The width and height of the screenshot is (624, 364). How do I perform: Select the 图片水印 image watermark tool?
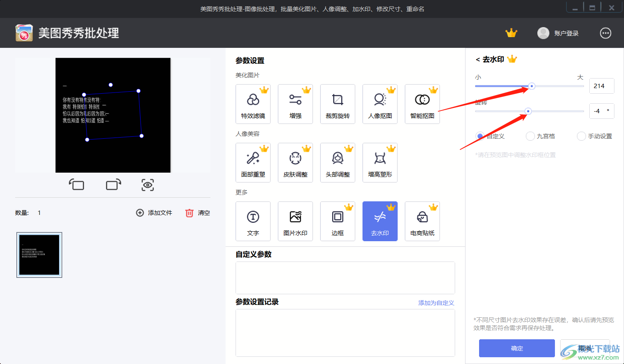click(295, 221)
